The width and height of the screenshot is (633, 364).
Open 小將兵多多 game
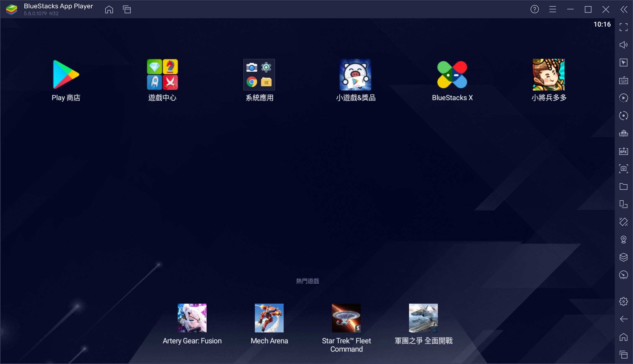tap(549, 75)
